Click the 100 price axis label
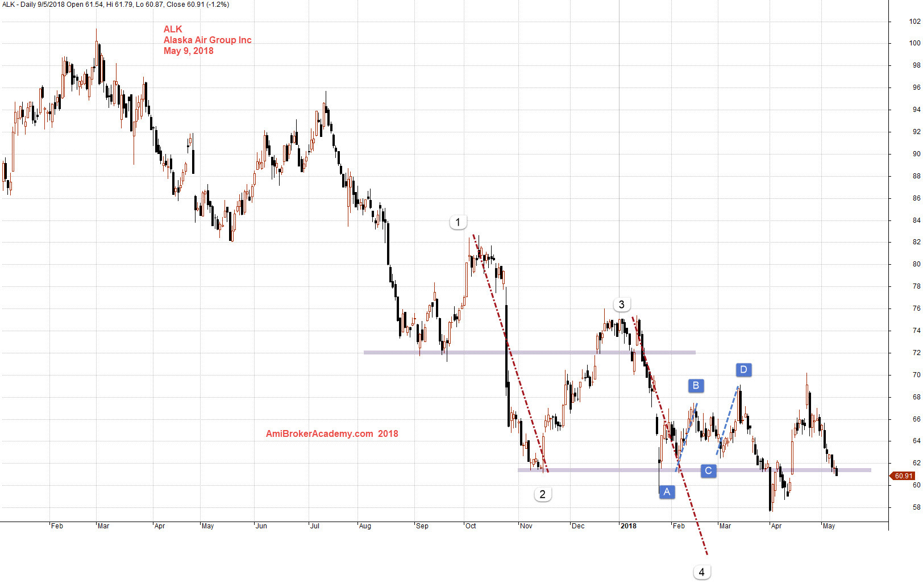Viewport: 923px width, 588px height. click(x=915, y=43)
